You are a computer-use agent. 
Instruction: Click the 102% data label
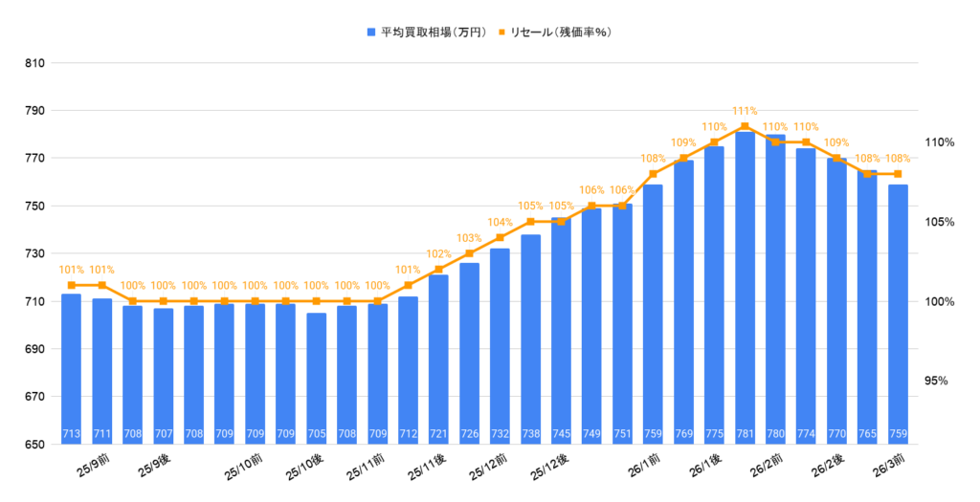pos(438,254)
